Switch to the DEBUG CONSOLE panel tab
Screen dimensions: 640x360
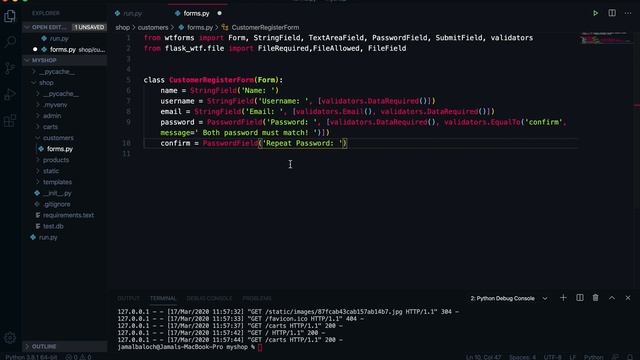tap(209, 298)
